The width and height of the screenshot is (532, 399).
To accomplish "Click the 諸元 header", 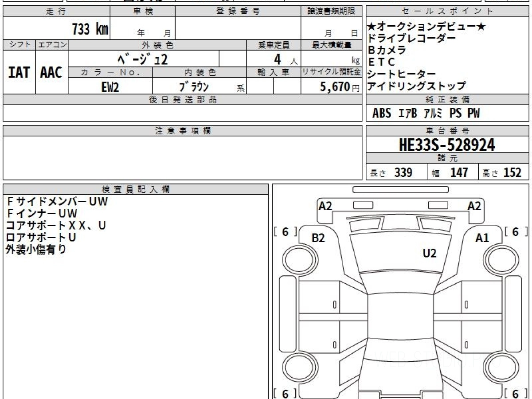I will click(x=447, y=158).
